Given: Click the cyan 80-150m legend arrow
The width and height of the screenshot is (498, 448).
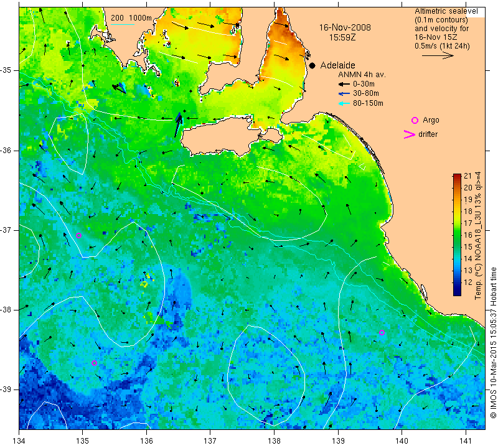Looking at the screenshot, I should click(344, 103).
